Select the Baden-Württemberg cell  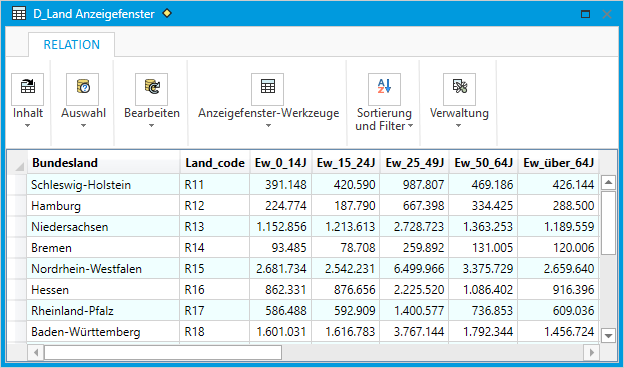coord(103,332)
